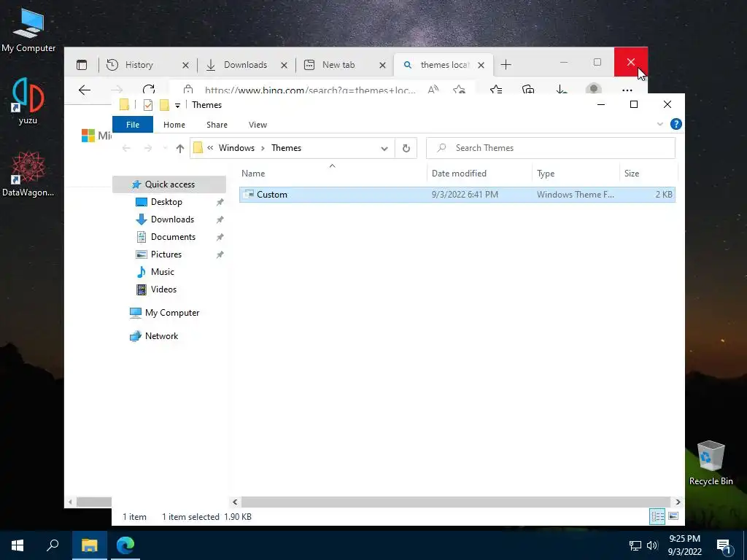Close the themes location tab in Edge
This screenshot has width=747, height=560.
click(x=481, y=65)
